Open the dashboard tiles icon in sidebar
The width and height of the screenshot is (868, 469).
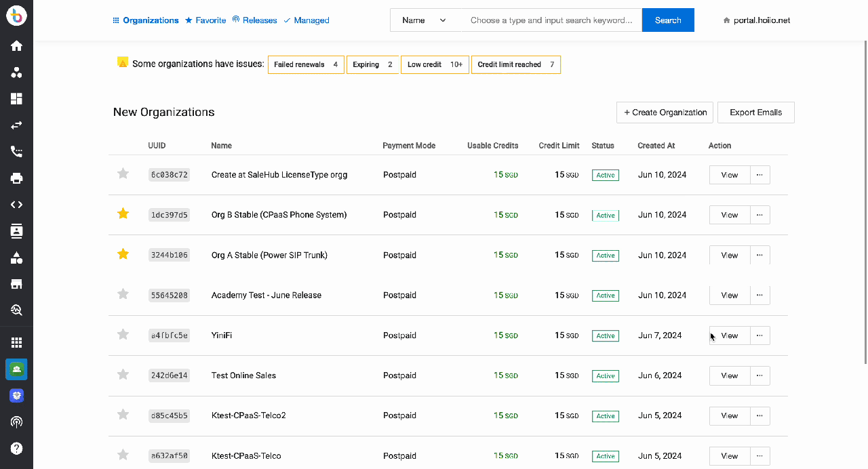click(16, 99)
